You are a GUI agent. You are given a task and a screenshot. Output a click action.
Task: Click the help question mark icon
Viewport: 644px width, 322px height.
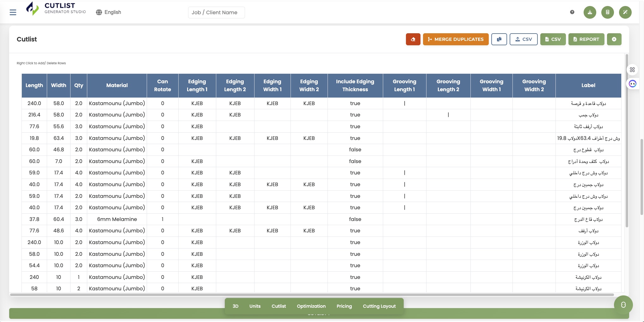click(x=572, y=12)
